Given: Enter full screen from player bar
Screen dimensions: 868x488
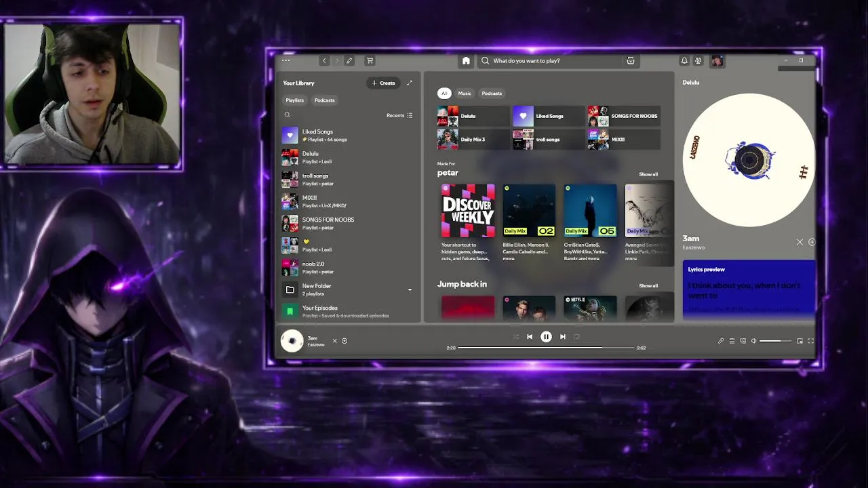Looking at the screenshot, I should (810, 341).
